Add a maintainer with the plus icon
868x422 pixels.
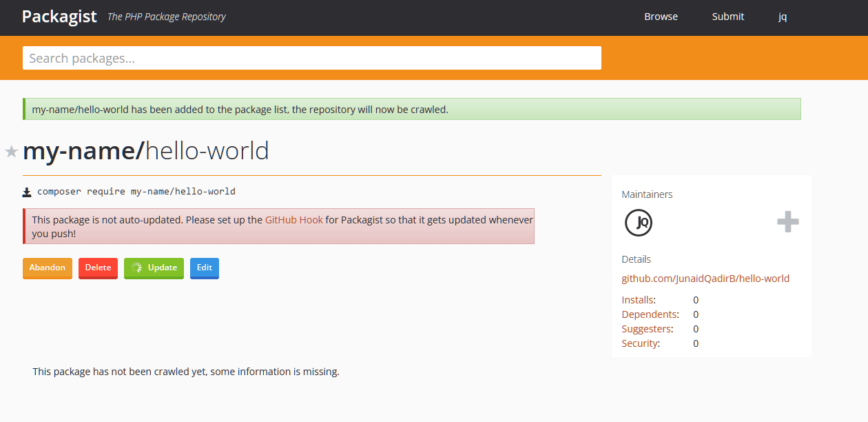788,222
